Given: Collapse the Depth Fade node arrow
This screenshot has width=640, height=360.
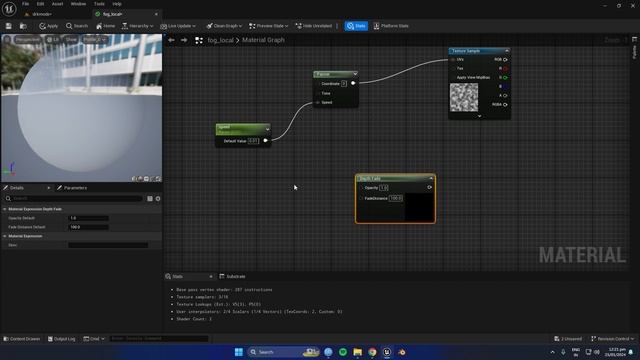Looking at the screenshot, I should [x=431, y=178].
